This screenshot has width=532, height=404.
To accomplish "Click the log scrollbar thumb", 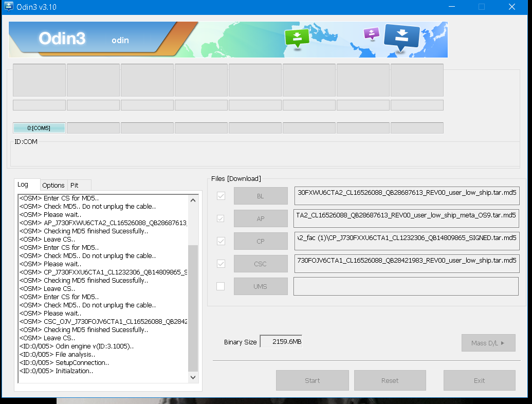I will tap(193, 308).
